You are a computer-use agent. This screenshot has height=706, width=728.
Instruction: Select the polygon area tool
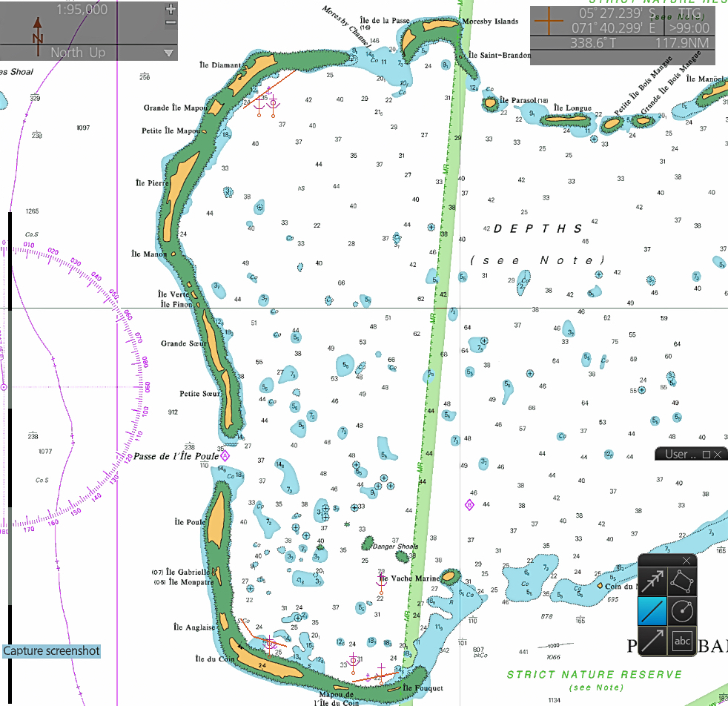coord(682,581)
